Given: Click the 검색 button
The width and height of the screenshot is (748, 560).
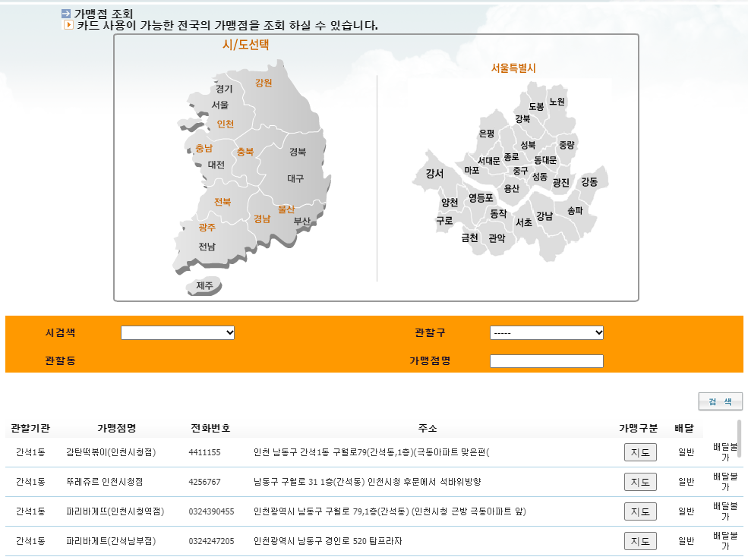Looking at the screenshot, I should tap(720, 401).
